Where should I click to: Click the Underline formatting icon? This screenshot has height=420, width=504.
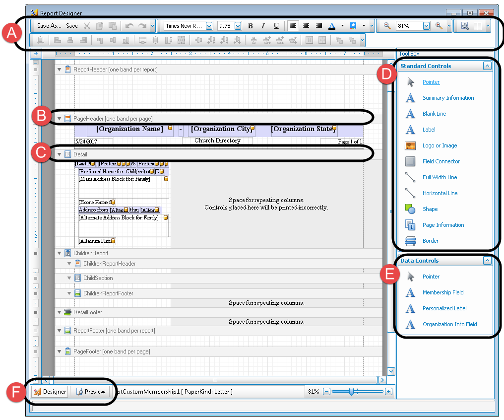click(276, 26)
